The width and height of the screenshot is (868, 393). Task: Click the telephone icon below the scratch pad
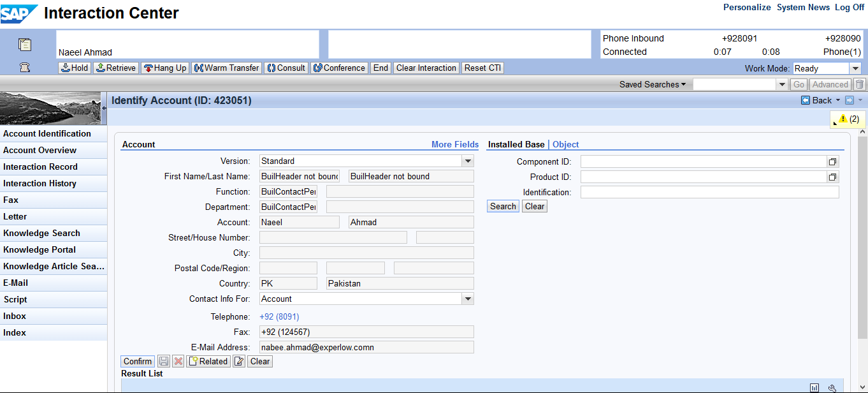[25, 68]
